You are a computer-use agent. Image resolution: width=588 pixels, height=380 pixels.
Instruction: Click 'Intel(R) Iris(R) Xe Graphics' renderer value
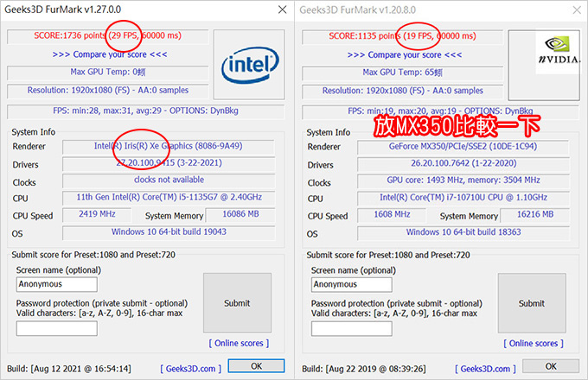pyautogui.click(x=169, y=146)
